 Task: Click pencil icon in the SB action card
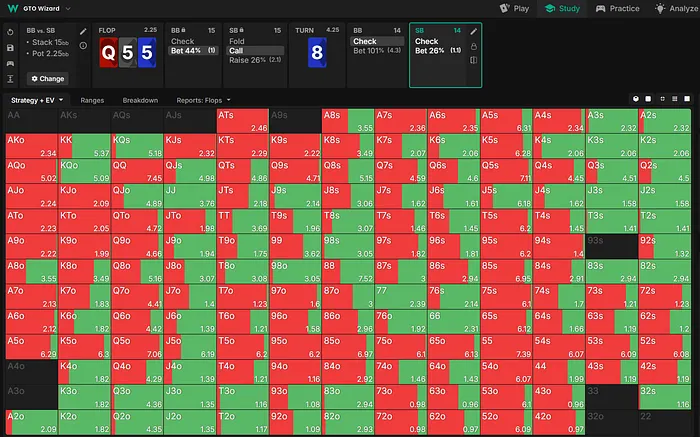point(473,32)
